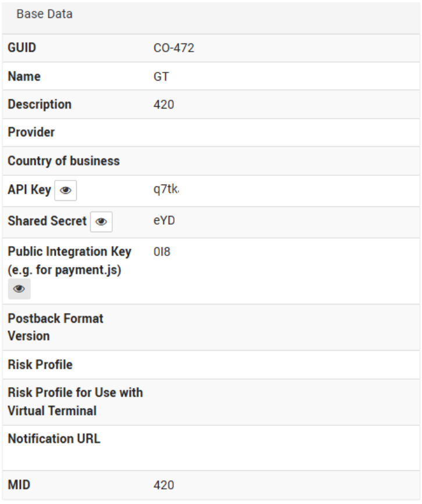The width and height of the screenshot is (422, 504).
Task: Click the MID row label
Action: (19, 485)
